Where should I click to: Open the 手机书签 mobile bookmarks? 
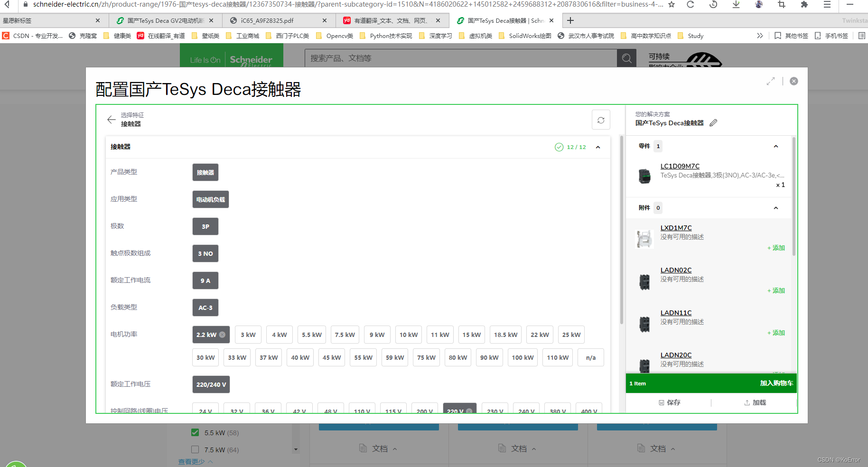coord(831,36)
